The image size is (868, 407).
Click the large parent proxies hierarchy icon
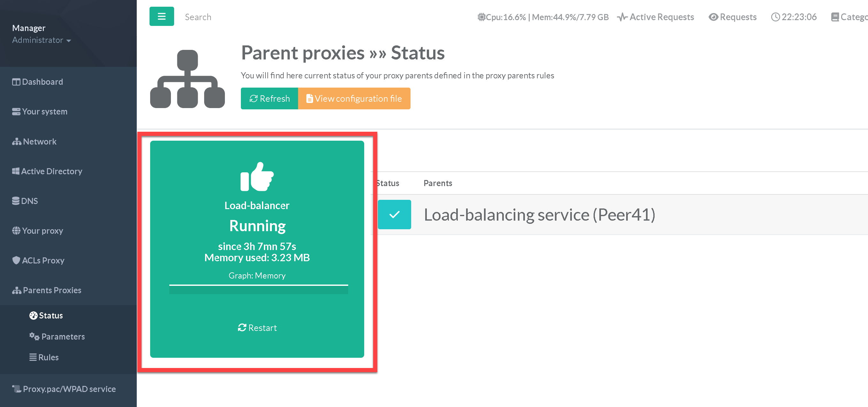[187, 79]
